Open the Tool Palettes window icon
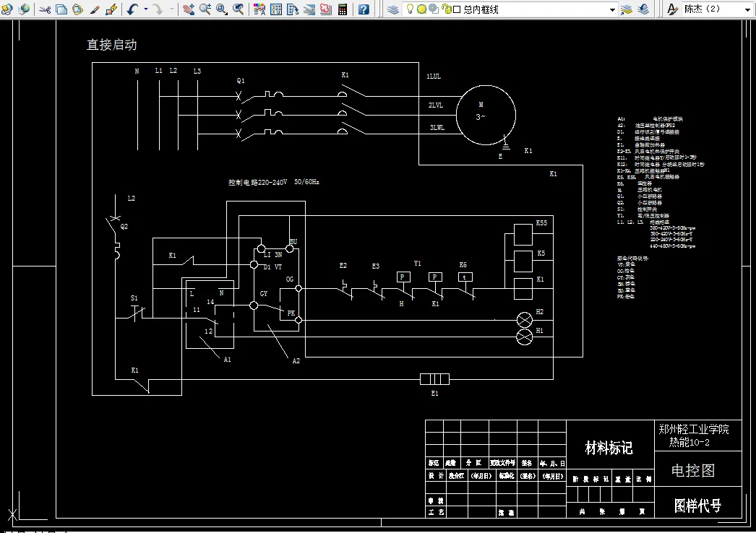Screen dimensions: 756x533 293,9
